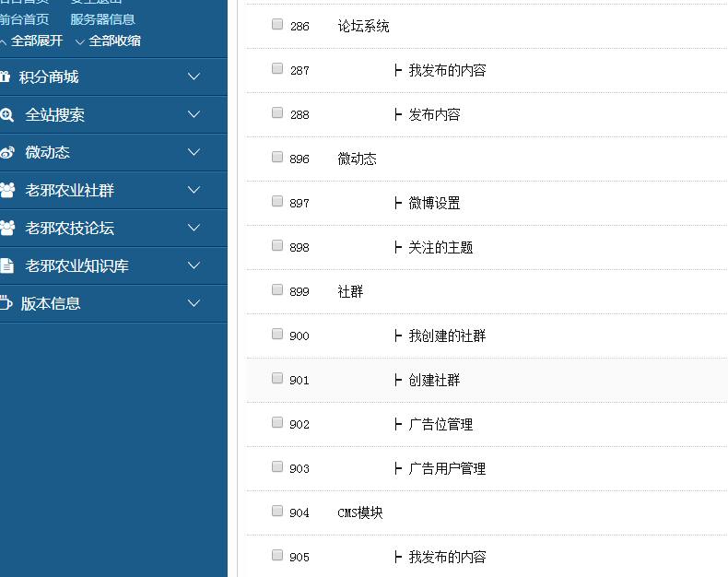Click the Weibo icon beside 微动态
Image resolution: width=728 pixels, height=577 pixels.
click(x=6, y=153)
